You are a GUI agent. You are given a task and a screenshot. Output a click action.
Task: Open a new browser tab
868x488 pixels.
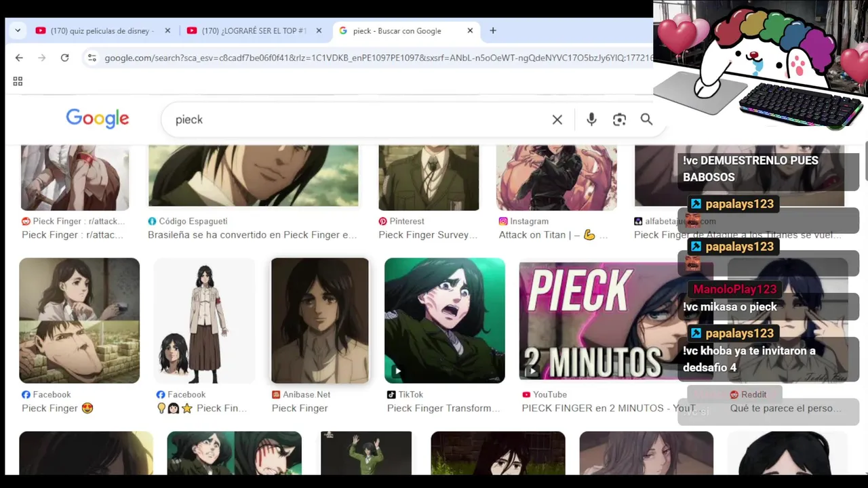click(493, 30)
